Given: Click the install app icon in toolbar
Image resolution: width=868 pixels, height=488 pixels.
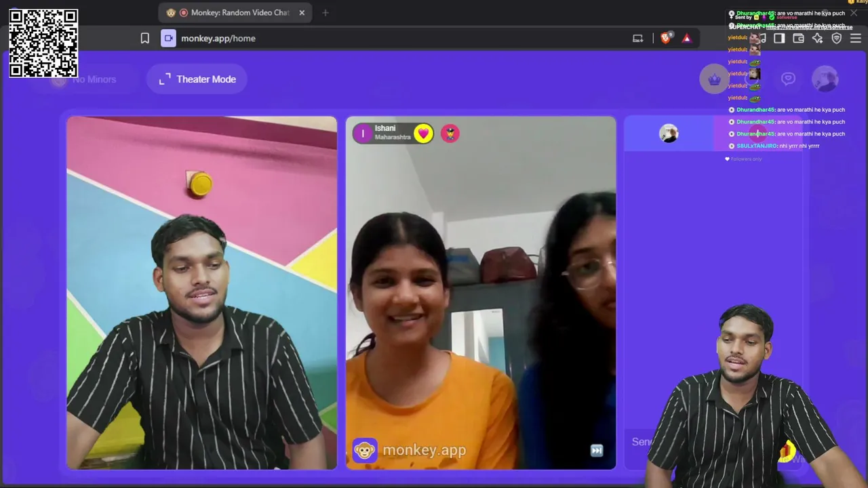Looking at the screenshot, I should [x=637, y=39].
